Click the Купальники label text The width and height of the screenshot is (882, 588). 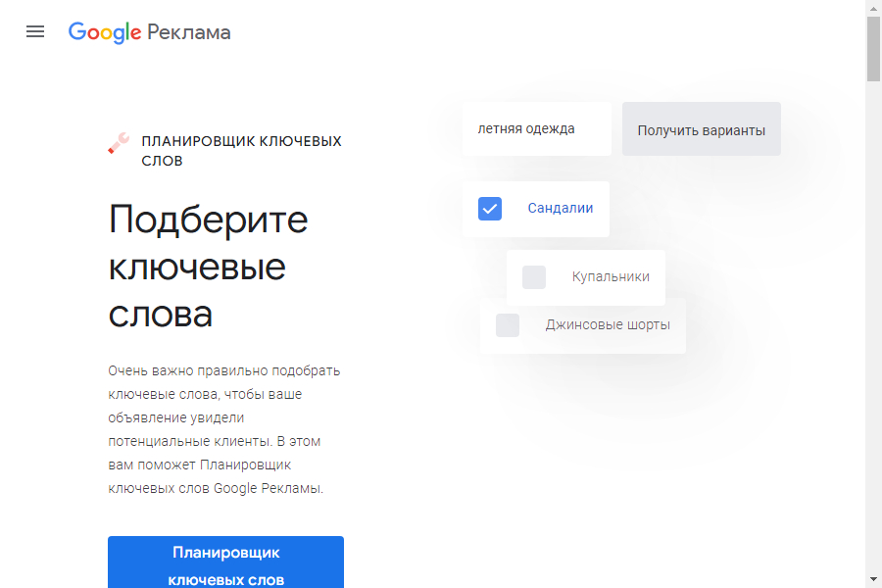[x=611, y=277]
